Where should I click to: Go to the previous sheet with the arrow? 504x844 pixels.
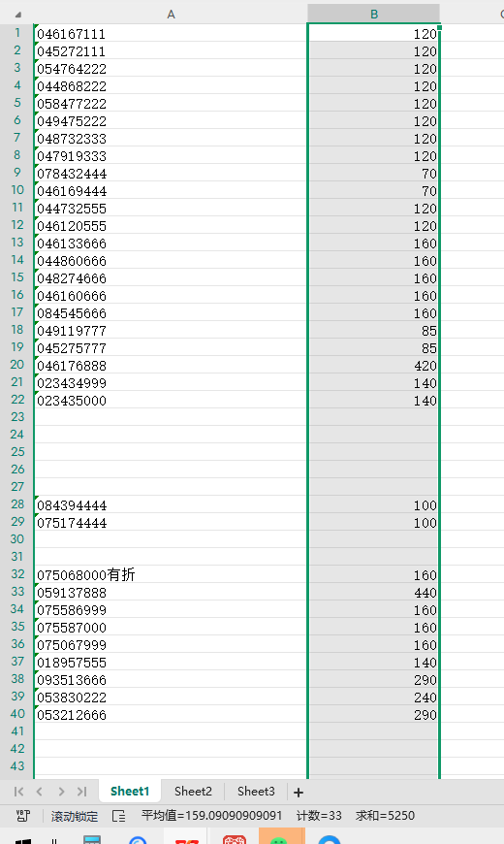(x=40, y=792)
